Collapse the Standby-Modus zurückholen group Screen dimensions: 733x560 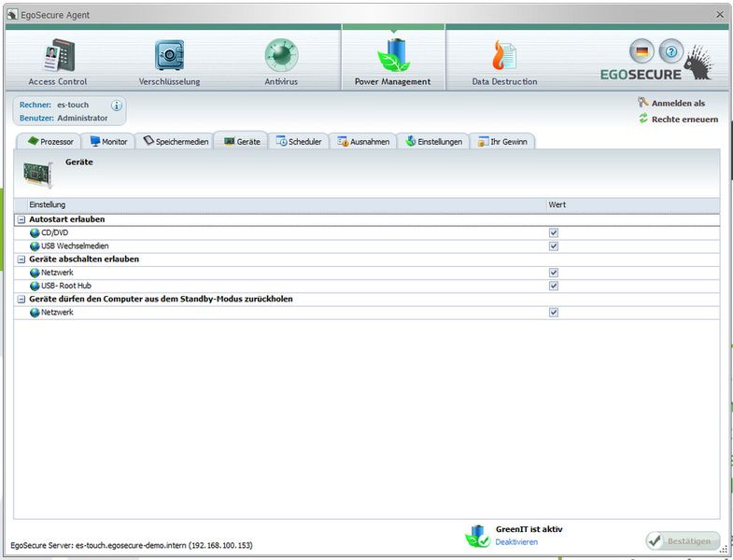click(21, 300)
